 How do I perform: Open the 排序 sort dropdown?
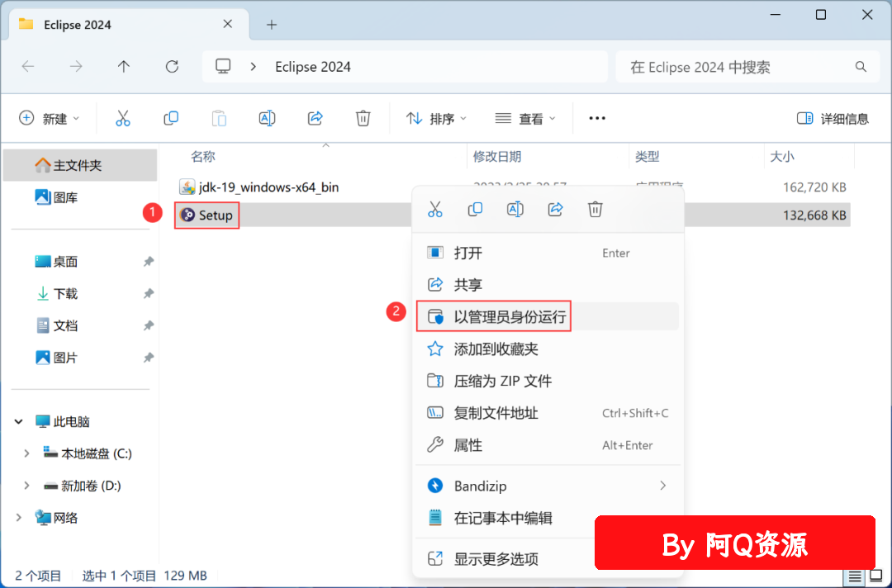coord(436,118)
